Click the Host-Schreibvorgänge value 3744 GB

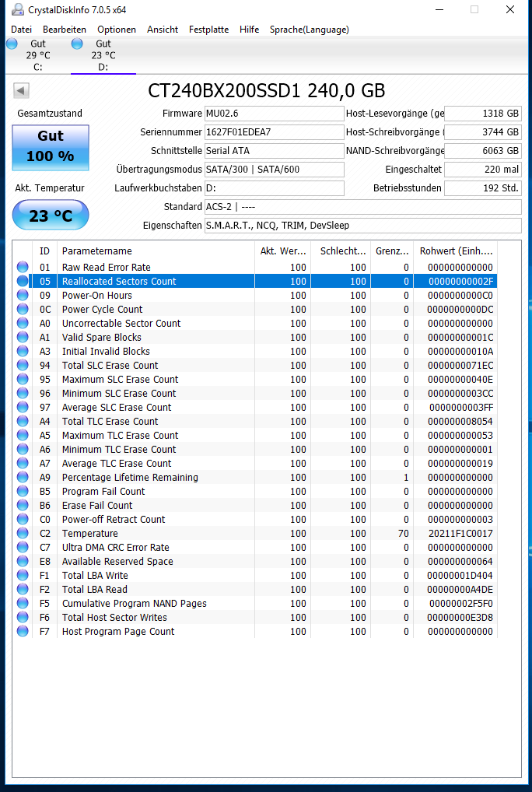(x=482, y=131)
